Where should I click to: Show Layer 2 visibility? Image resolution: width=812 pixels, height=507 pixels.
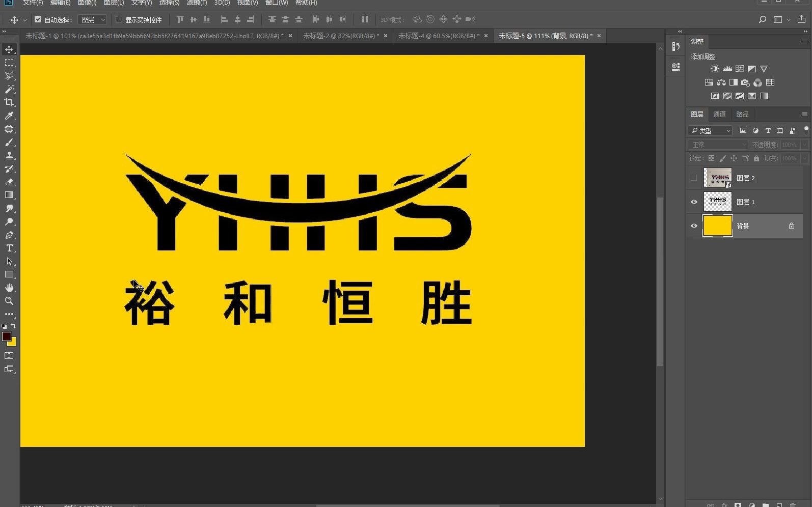tap(694, 178)
